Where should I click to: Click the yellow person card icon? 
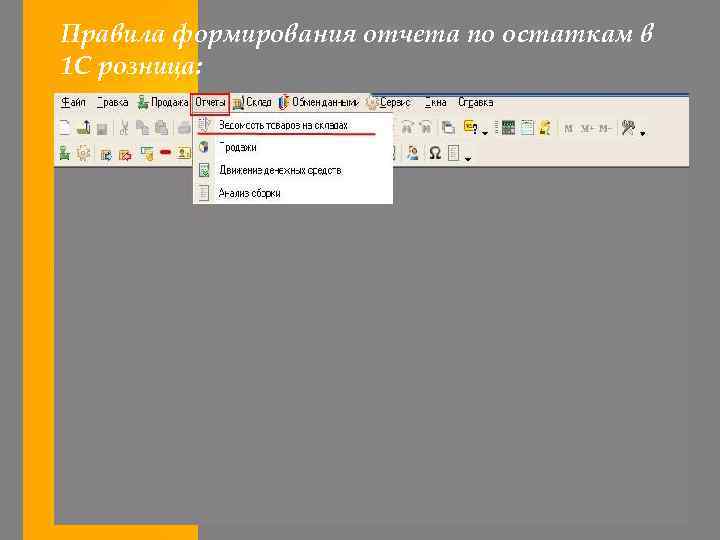point(184,153)
